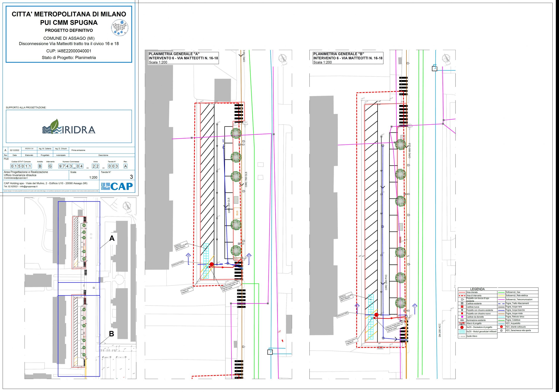Click the Saracinesca rete aperta legend symbol

pos(501,331)
